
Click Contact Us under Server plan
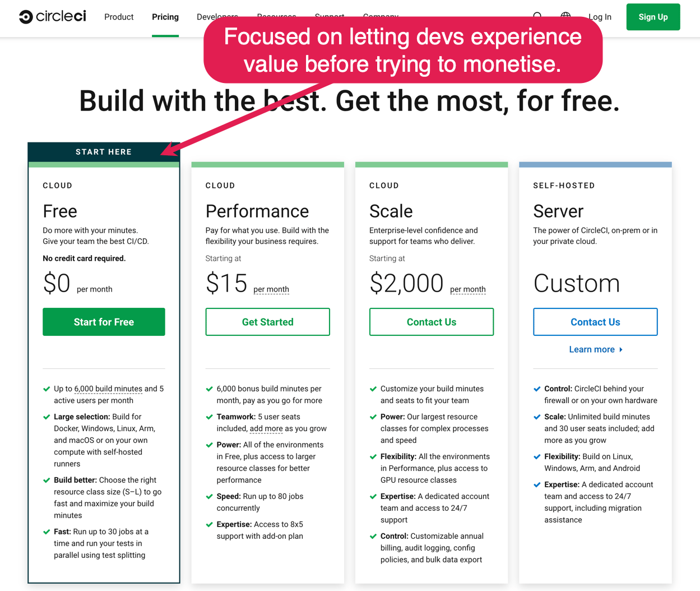tap(595, 322)
